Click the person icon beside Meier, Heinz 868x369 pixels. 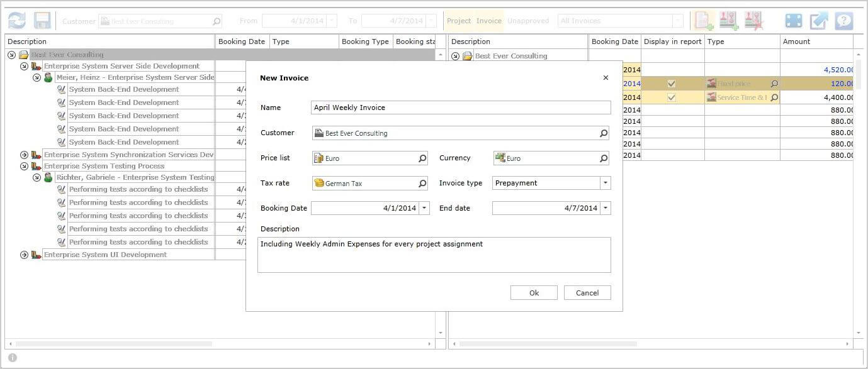(48, 77)
